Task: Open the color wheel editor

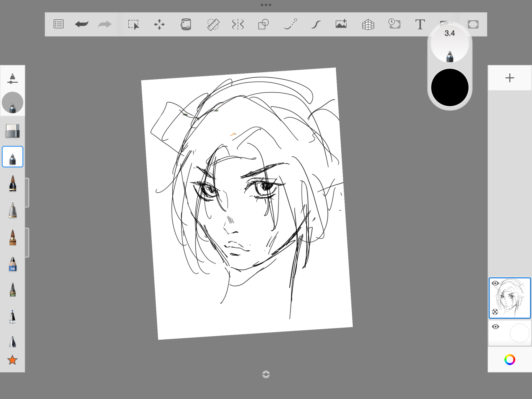Action: (x=510, y=360)
